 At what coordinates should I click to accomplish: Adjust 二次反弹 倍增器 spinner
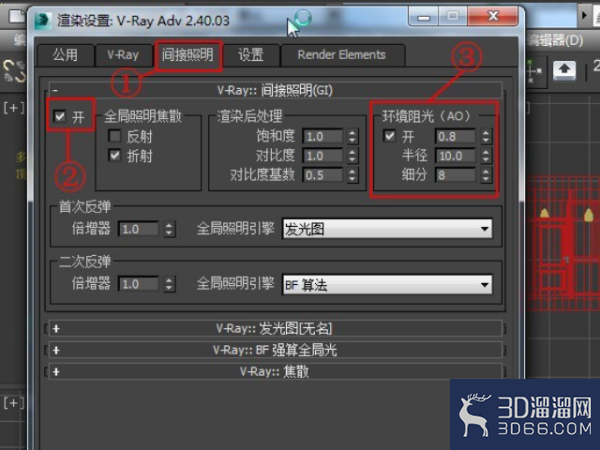coord(169,284)
